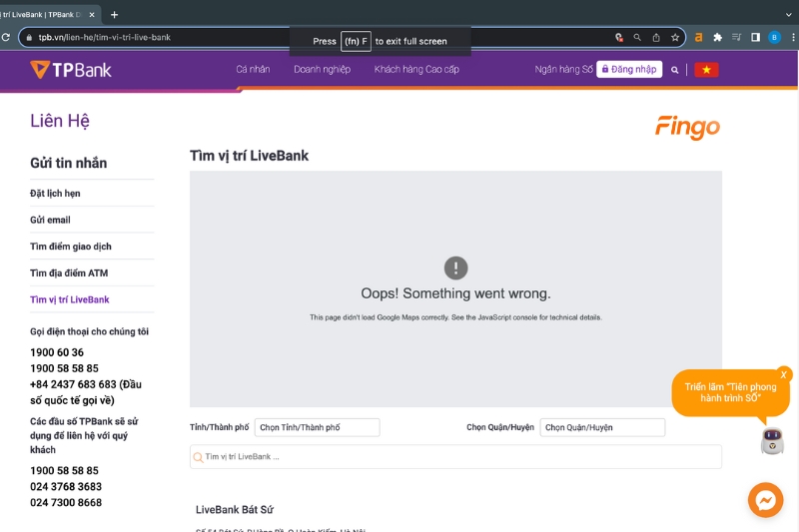This screenshot has width=799, height=532.
Task: Click the map error exclamation icon
Action: (455, 267)
